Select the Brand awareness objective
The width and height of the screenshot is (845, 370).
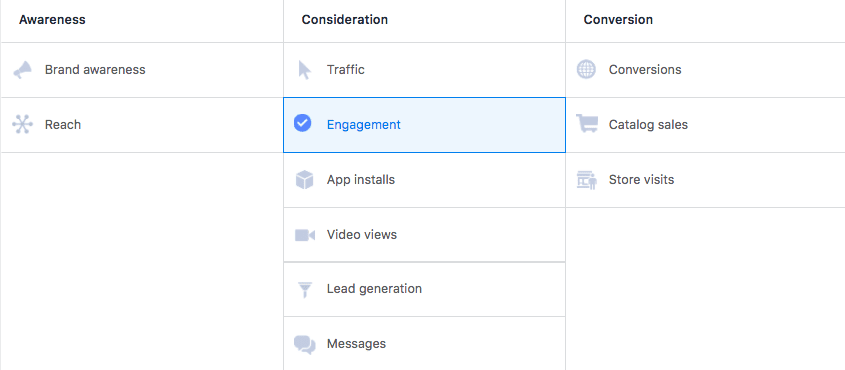coord(95,70)
